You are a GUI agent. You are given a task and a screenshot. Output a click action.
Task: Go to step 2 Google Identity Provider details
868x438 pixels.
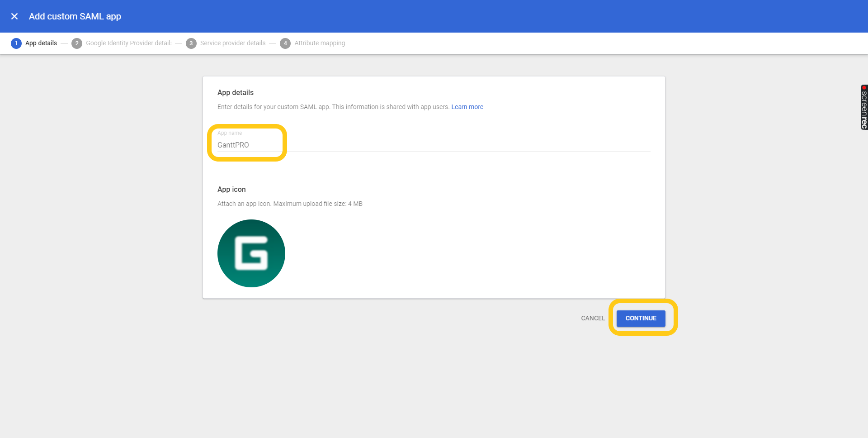tap(122, 43)
